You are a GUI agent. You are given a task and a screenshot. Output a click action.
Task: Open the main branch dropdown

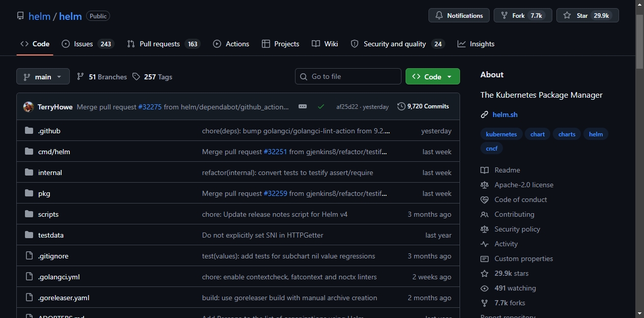[x=43, y=77]
